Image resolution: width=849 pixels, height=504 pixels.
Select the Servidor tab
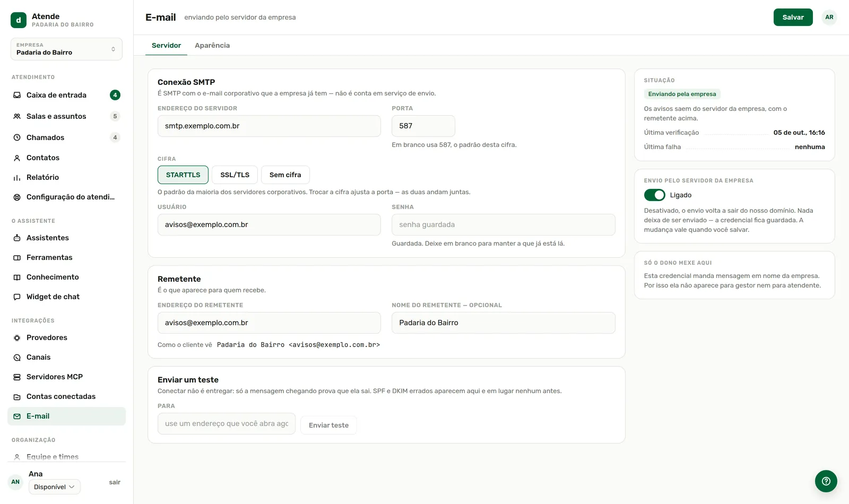coord(166,46)
